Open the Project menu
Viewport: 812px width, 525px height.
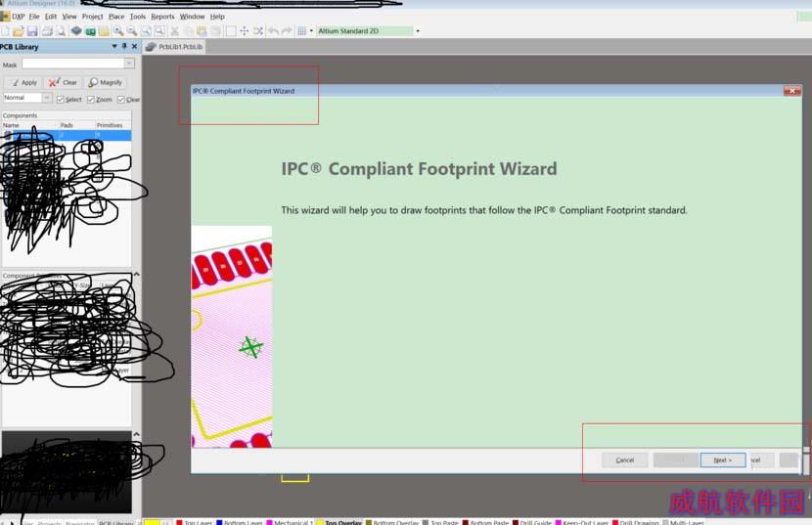point(93,17)
